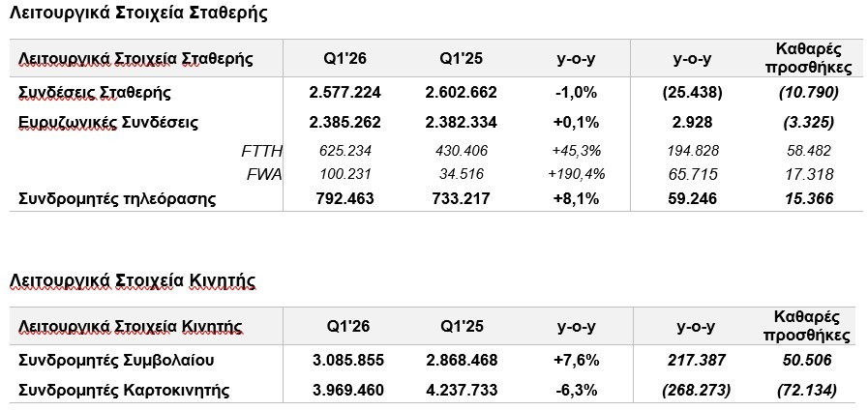868x411 pixels.
Task: Select 'Συνδρομητές Καρτοκινητής' row label
Action: [124, 391]
